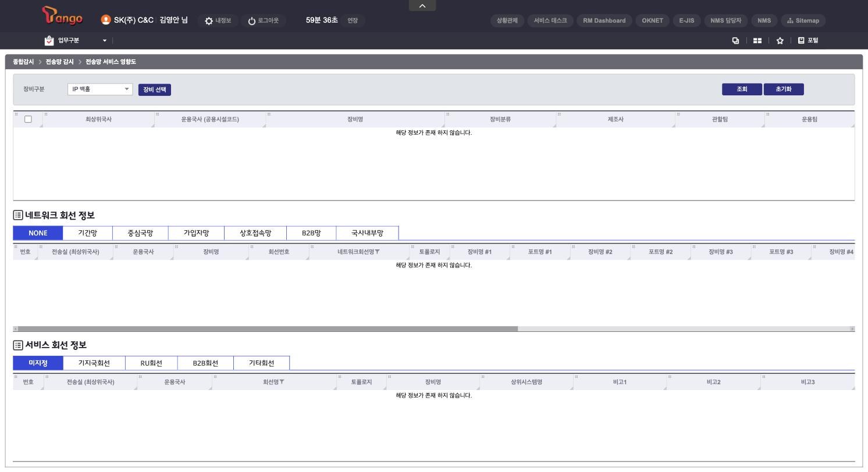This screenshot has height=472, width=868.
Task: Open the 서비스 데스크 link
Action: [x=550, y=20]
